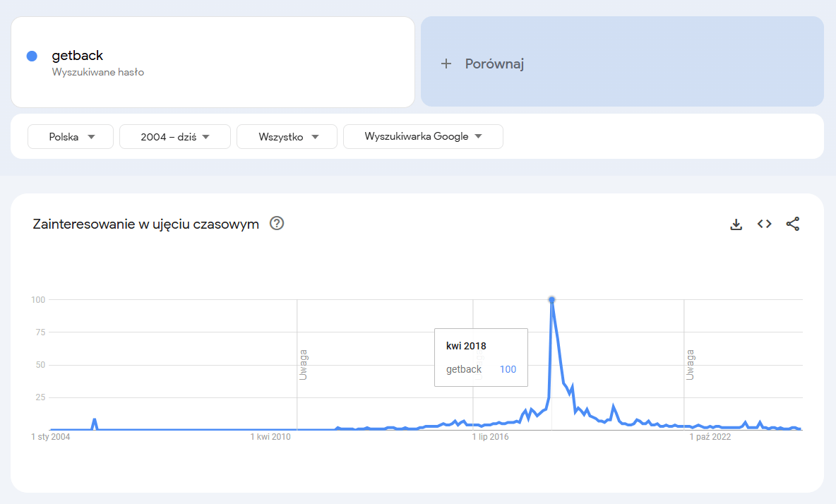Open the embed code icon
836x504 pixels.
point(764,224)
